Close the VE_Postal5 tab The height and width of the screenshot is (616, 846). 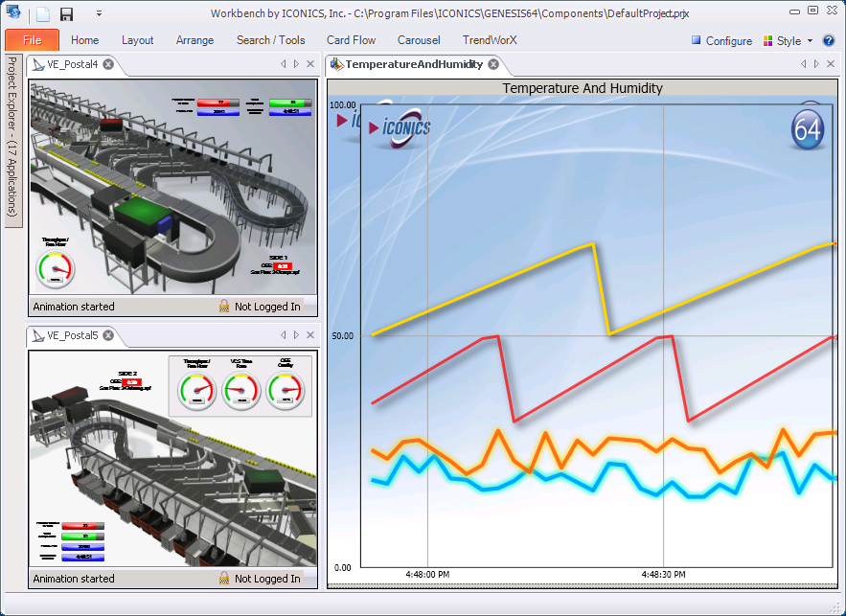(x=108, y=335)
